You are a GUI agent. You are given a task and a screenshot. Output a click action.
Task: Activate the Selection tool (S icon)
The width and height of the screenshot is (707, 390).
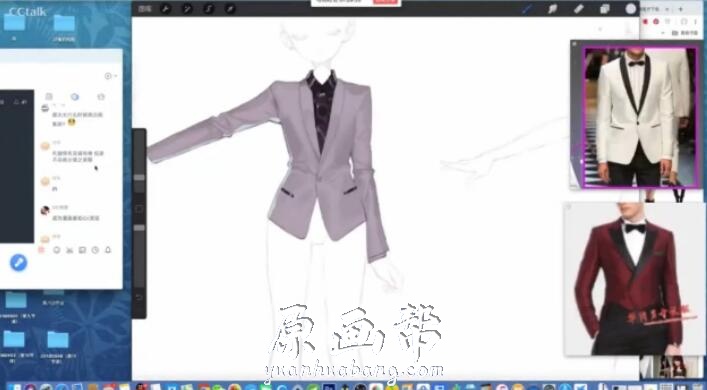point(208,9)
